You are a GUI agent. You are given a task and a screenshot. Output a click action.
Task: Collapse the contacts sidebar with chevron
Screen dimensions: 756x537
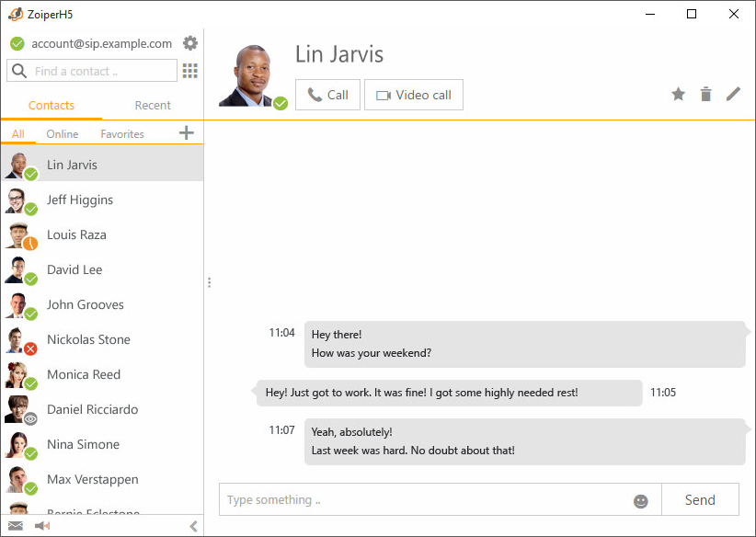193,526
